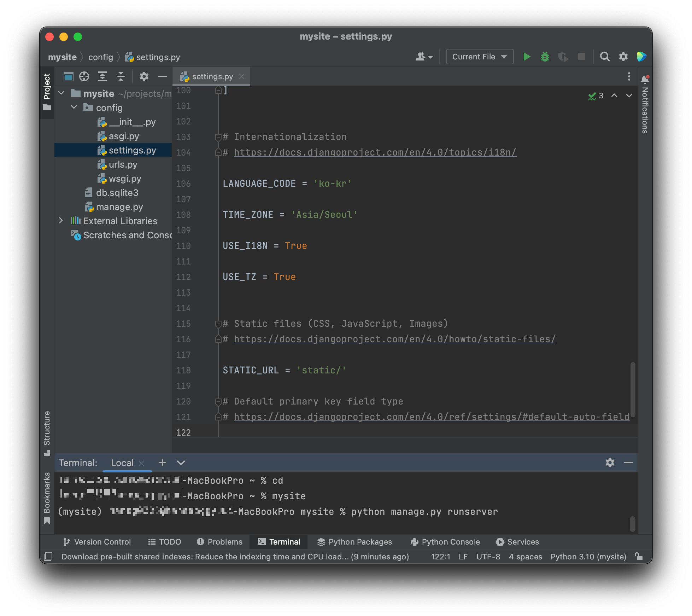Toggle read-only lock icon in status bar

(639, 557)
